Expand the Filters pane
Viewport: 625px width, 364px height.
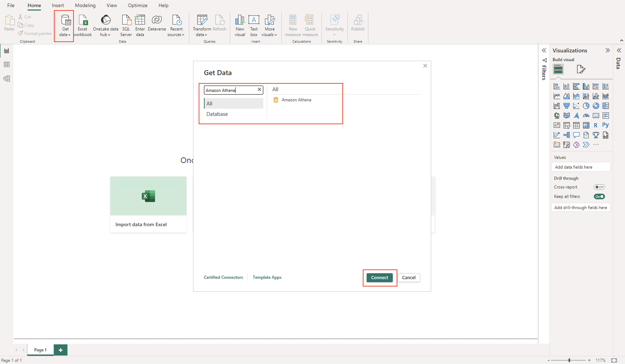click(x=544, y=51)
